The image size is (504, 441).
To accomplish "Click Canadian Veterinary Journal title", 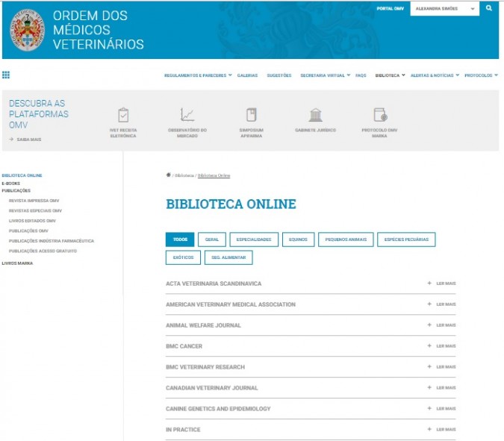I will pyautogui.click(x=212, y=388).
